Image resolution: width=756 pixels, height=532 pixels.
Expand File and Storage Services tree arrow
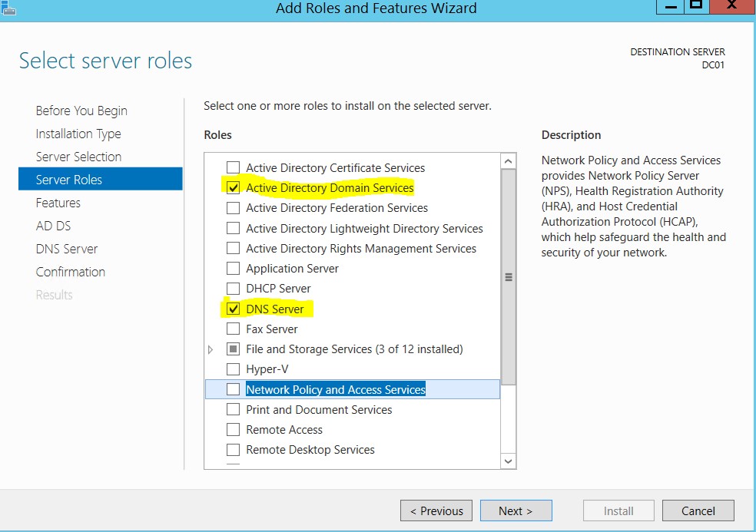[x=211, y=349]
